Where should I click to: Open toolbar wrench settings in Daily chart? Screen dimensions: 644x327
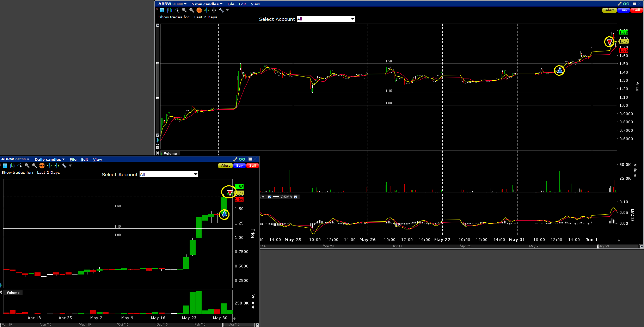64,166
